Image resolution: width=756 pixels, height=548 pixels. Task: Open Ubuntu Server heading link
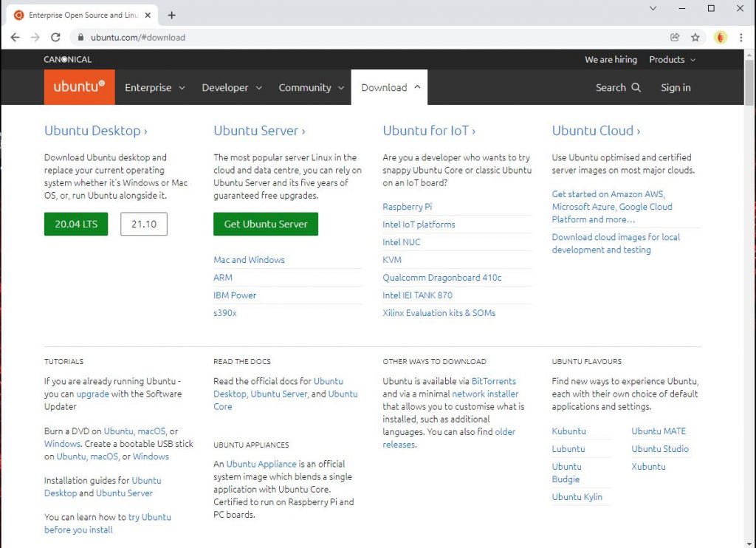point(259,131)
